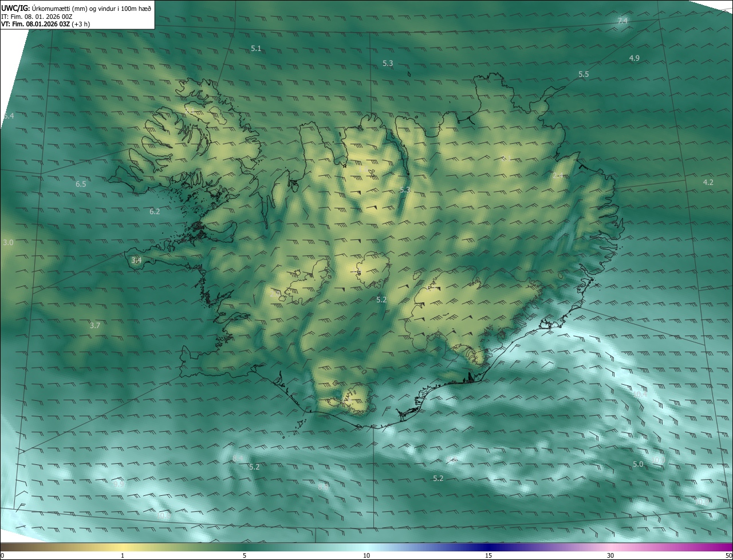Click the 2.4 value in northeast Iceland

click(557, 176)
